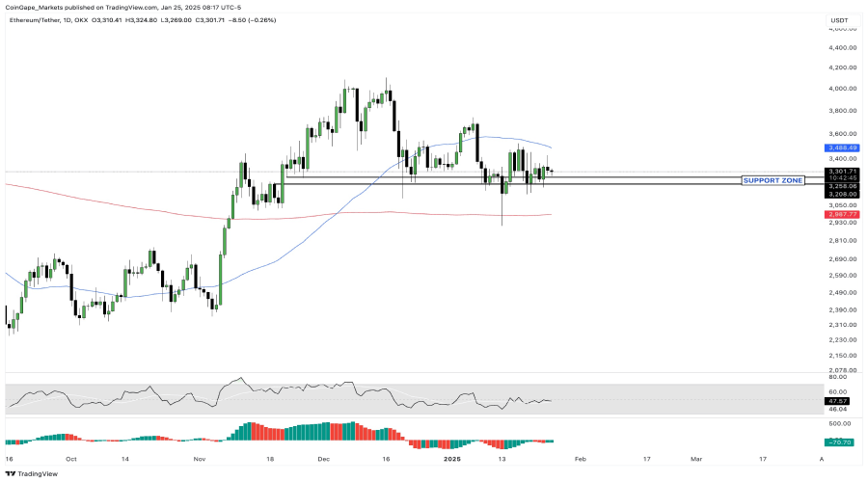Viewport: 868px width, 482px height.
Task: Click the 10:42:45 bar countdown label
Action: [x=841, y=178]
